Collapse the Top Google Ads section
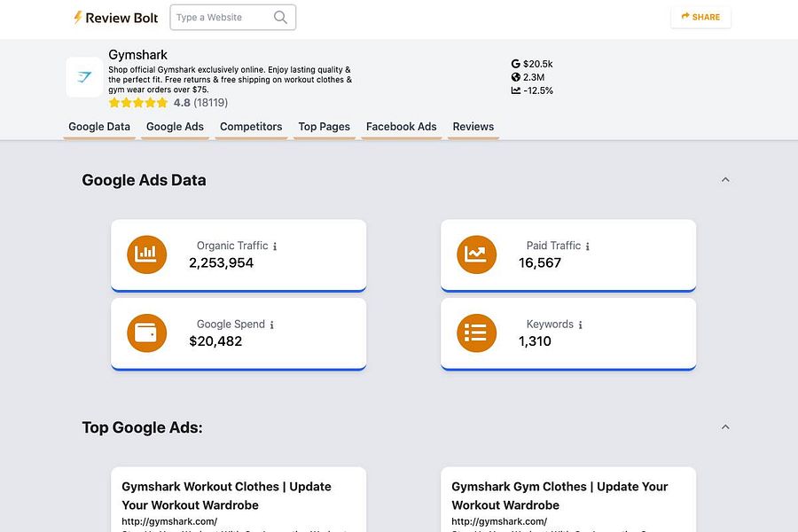Image resolution: width=798 pixels, height=532 pixels. (x=725, y=427)
